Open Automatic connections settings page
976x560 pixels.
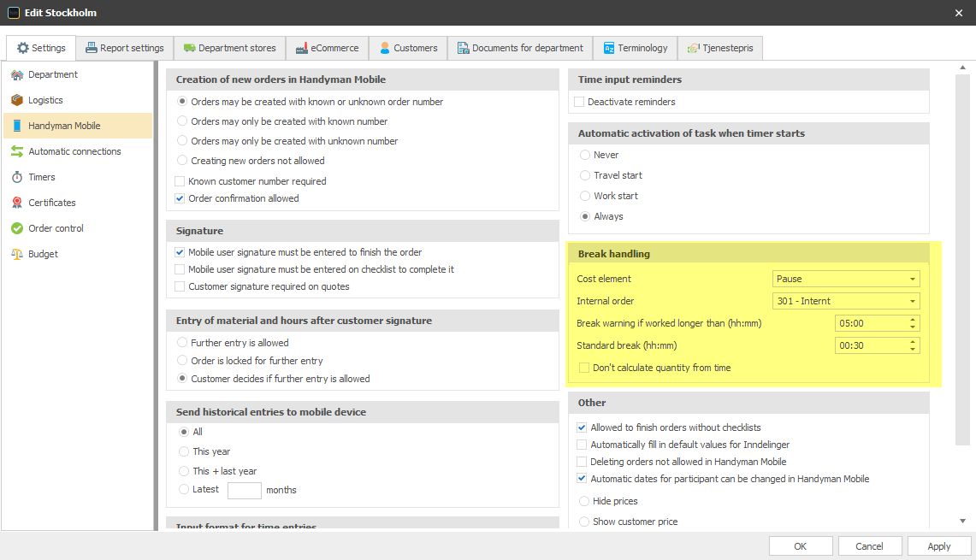[78, 151]
